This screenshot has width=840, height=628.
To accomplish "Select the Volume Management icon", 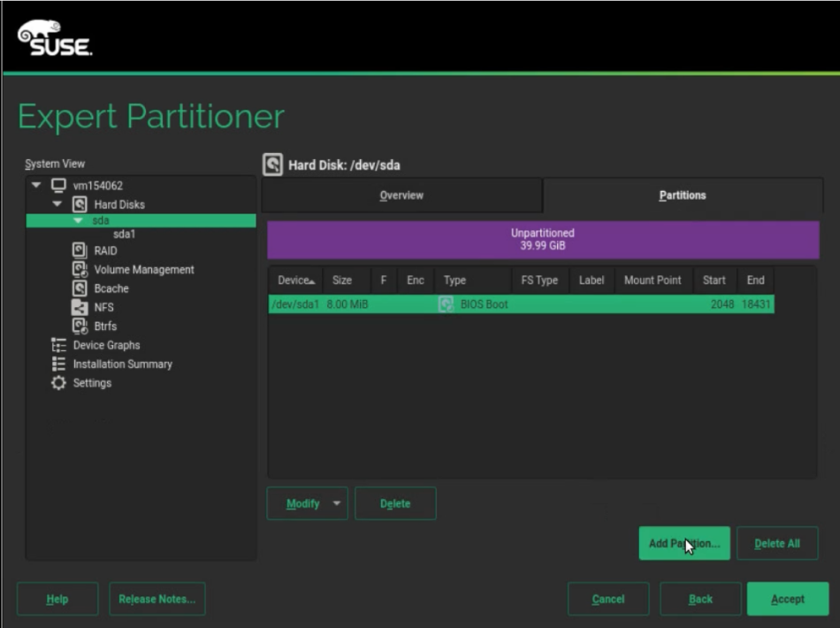I will pos(80,270).
